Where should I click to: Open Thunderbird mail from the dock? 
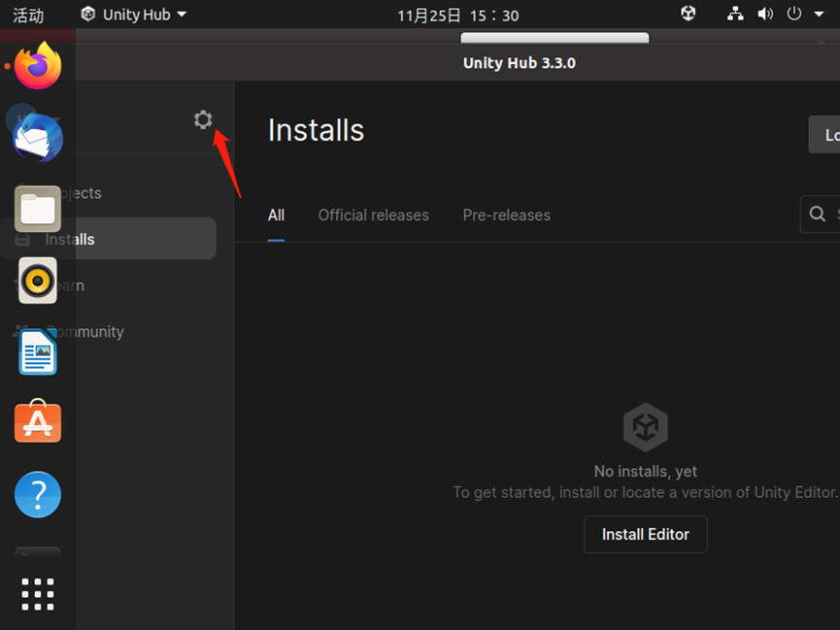point(38,138)
